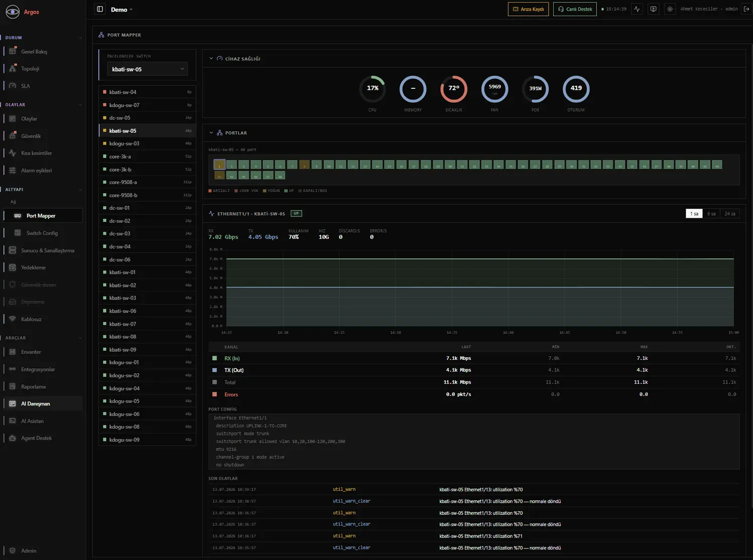Collapse the ALTYAPI sidebar section
The width and height of the screenshot is (753, 560).
click(80, 190)
